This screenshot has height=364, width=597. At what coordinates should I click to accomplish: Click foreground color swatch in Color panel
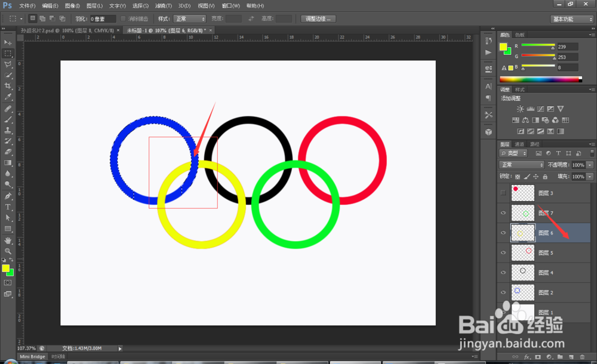(503, 47)
